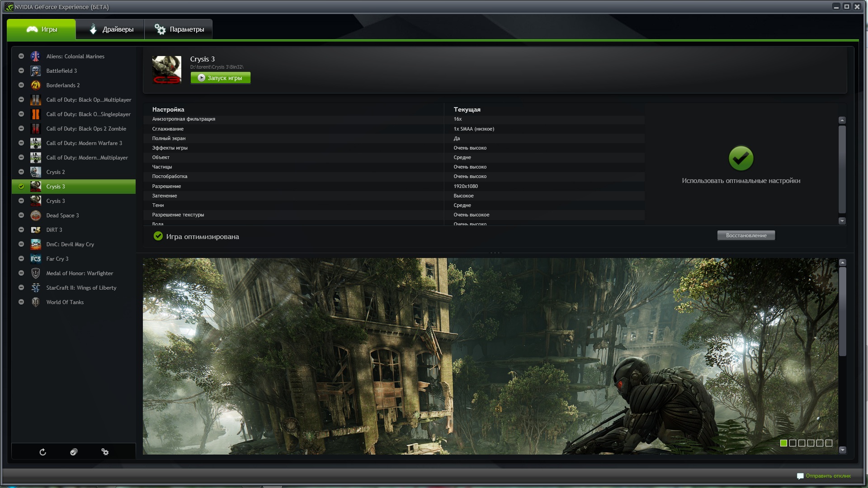Click the large green optimal settings checkmark

(741, 158)
